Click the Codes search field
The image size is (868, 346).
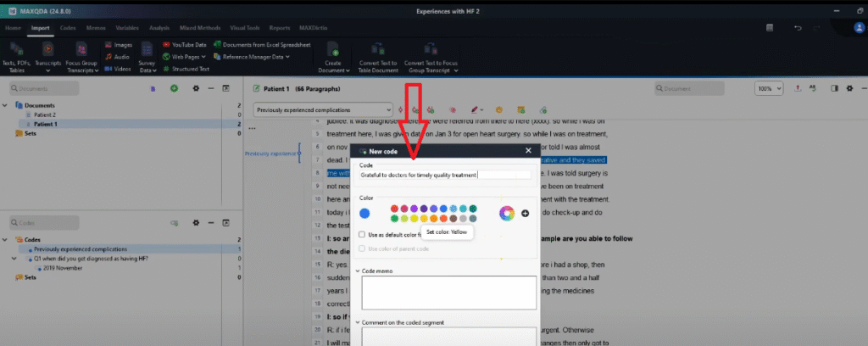[x=44, y=222]
